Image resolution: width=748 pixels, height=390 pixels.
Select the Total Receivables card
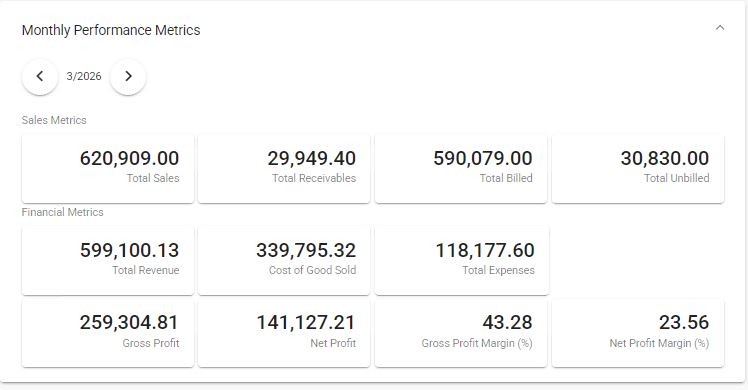(x=284, y=169)
